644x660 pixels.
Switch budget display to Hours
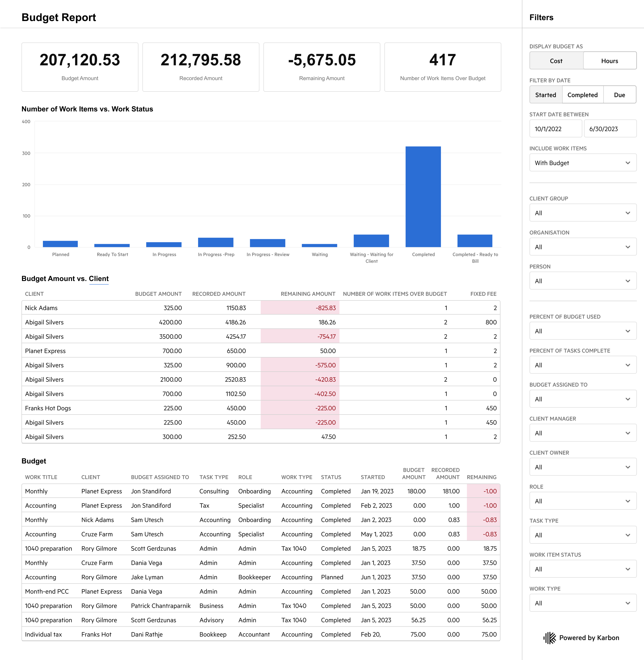(610, 61)
